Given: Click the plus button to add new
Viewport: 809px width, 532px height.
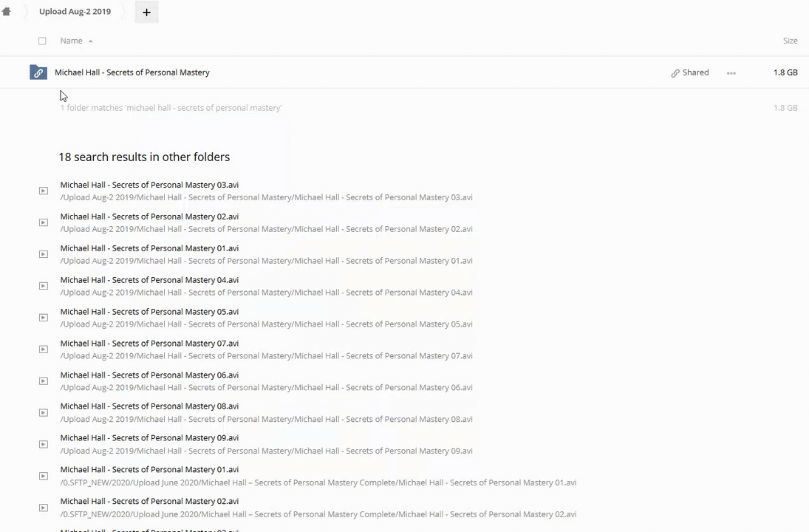Looking at the screenshot, I should (146, 12).
